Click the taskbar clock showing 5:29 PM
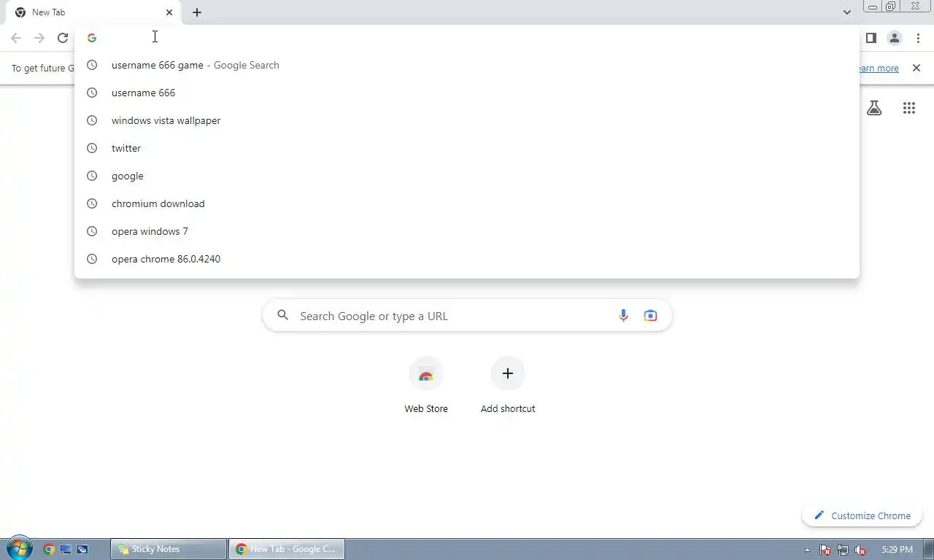934x560 pixels. coord(897,550)
